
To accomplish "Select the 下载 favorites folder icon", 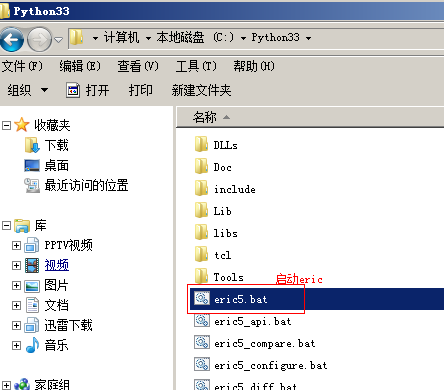I will [x=32, y=145].
